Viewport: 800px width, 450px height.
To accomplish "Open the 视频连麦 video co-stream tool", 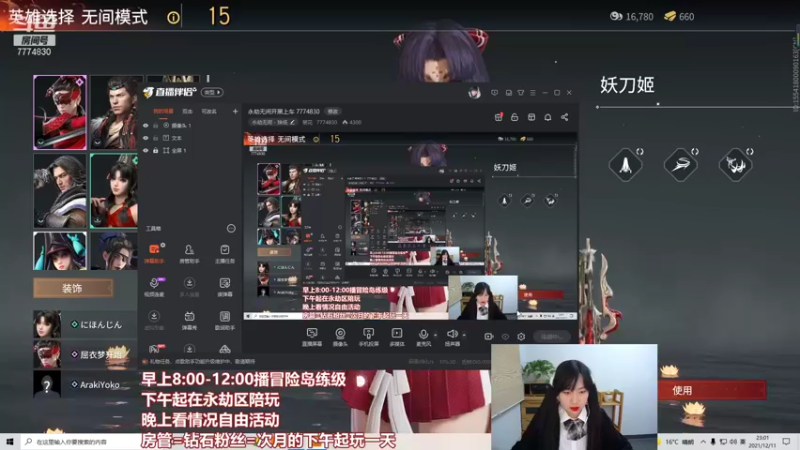I will [x=154, y=287].
